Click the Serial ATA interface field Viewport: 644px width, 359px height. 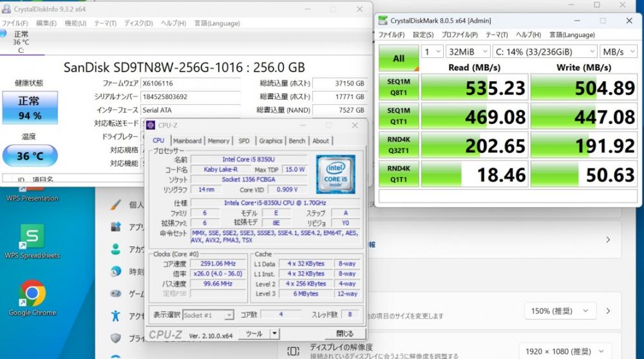(191, 110)
